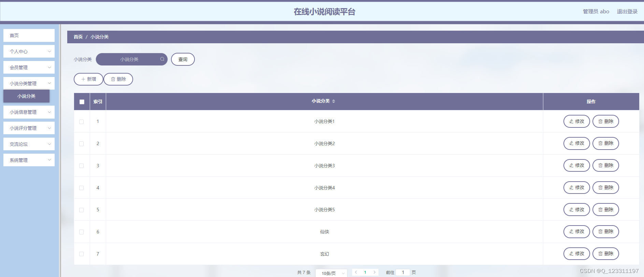Collapse the 小说分类管理 sidebar menu
The height and width of the screenshot is (277, 644).
[29, 83]
